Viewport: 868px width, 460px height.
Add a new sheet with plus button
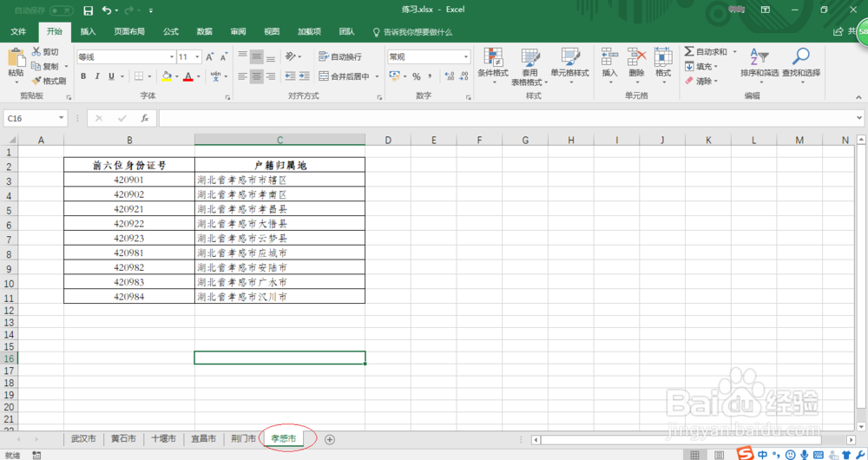point(329,439)
